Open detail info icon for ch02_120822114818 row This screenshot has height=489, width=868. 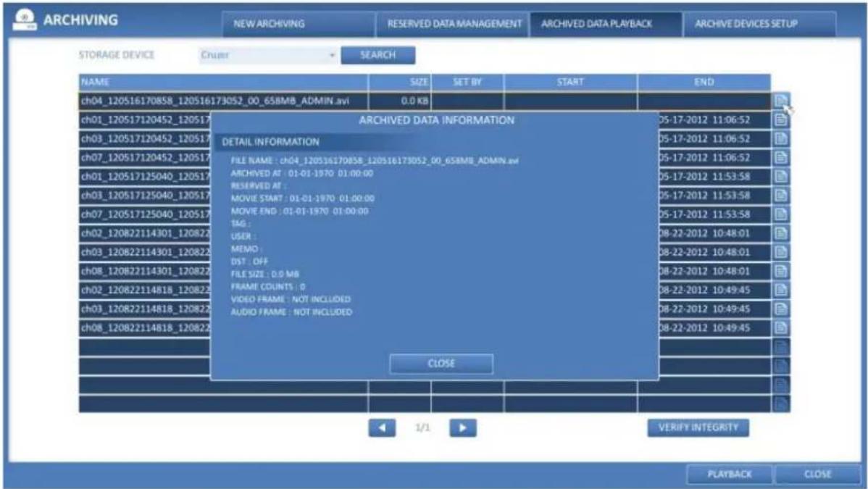click(780, 290)
